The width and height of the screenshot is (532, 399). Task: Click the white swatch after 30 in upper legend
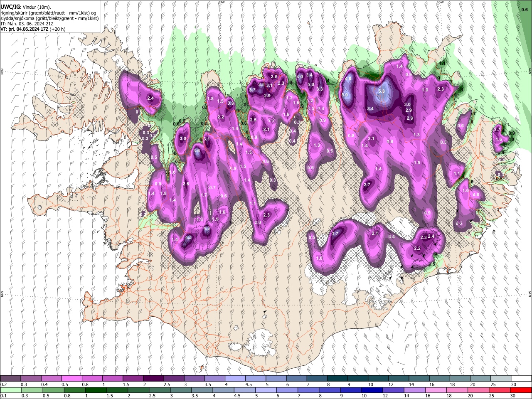click(x=521, y=378)
